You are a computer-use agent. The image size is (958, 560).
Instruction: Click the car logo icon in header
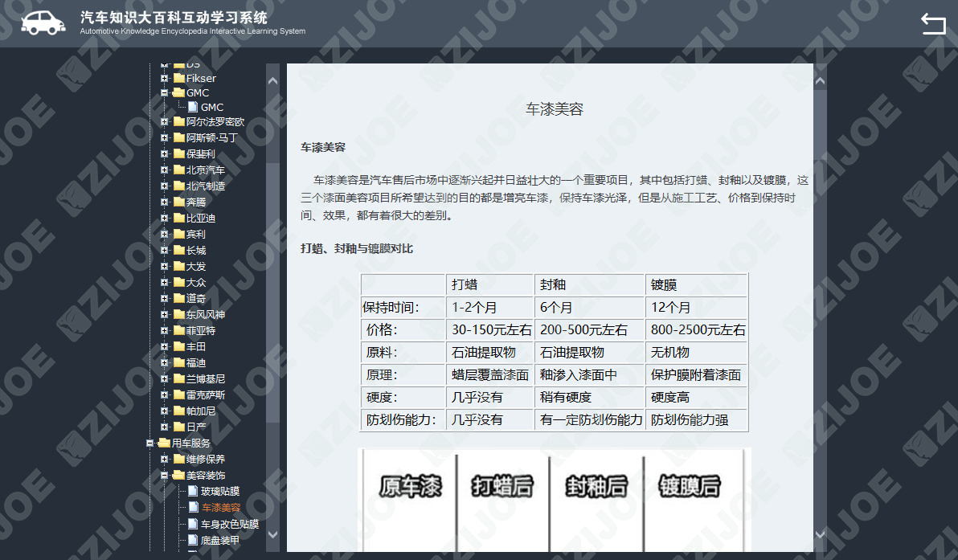tap(43, 23)
